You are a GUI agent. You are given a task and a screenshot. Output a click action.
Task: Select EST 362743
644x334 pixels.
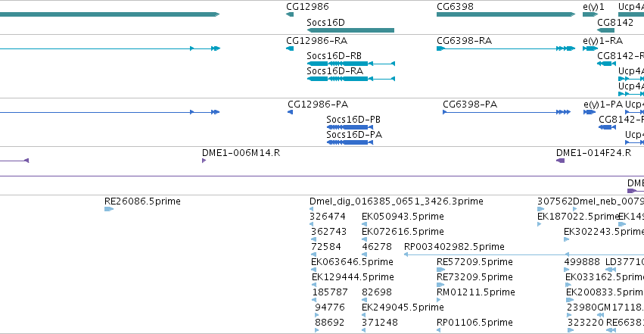click(x=314, y=239)
